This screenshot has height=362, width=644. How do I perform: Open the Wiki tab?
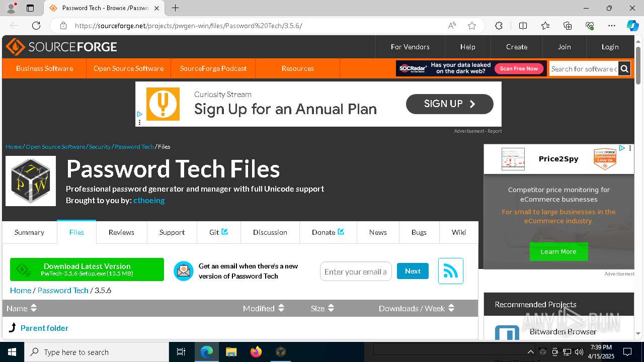tap(459, 232)
